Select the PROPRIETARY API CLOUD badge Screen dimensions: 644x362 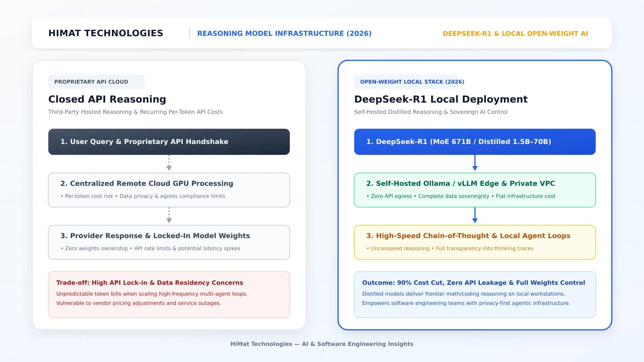(x=97, y=82)
